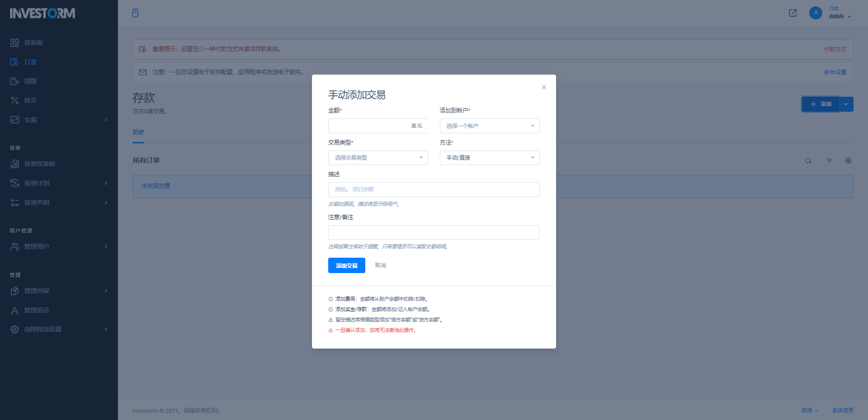
Task: Open the 手动/直接 method dropdown
Action: 489,158
